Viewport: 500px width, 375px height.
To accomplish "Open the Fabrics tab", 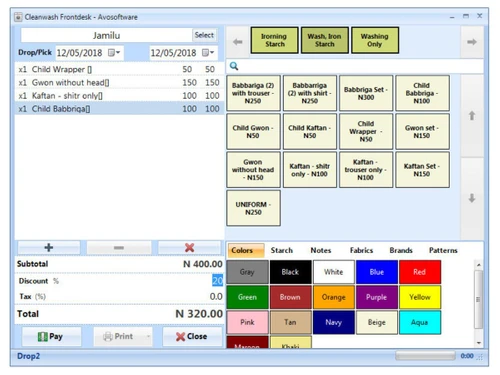I will [x=361, y=250].
